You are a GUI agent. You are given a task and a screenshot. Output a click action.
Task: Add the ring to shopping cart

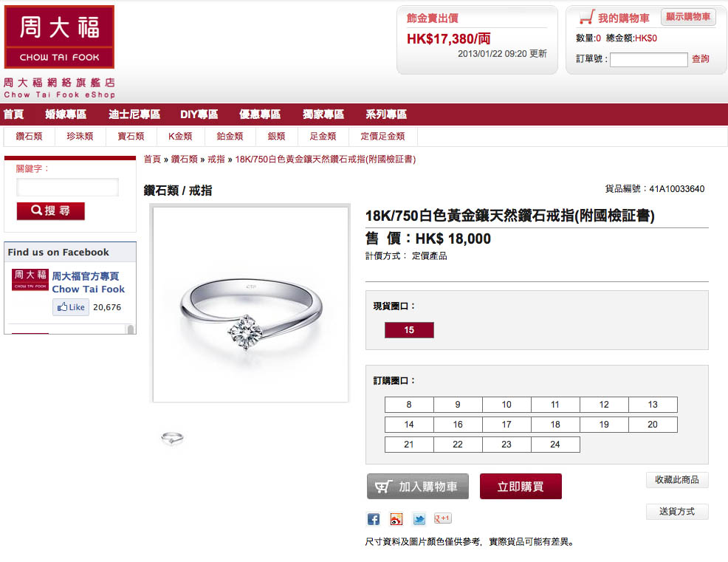pos(418,486)
